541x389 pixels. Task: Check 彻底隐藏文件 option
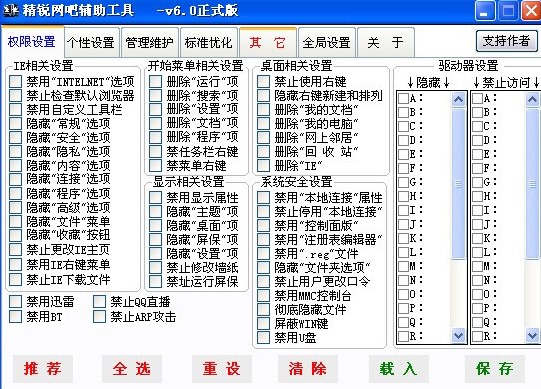(x=264, y=310)
